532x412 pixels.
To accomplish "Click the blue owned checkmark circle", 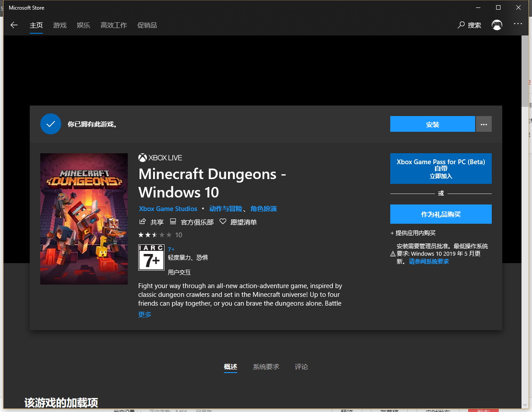I will point(51,124).
